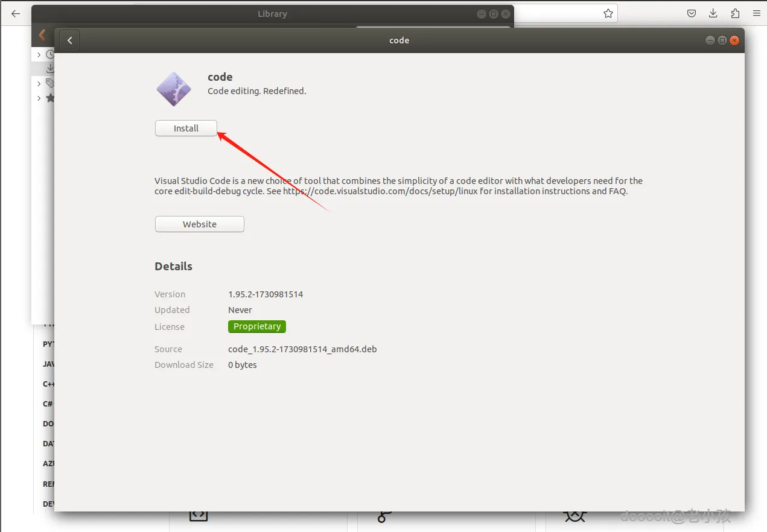Click the Visual Studio Code description paragraph
The image size is (767, 532).
point(398,186)
